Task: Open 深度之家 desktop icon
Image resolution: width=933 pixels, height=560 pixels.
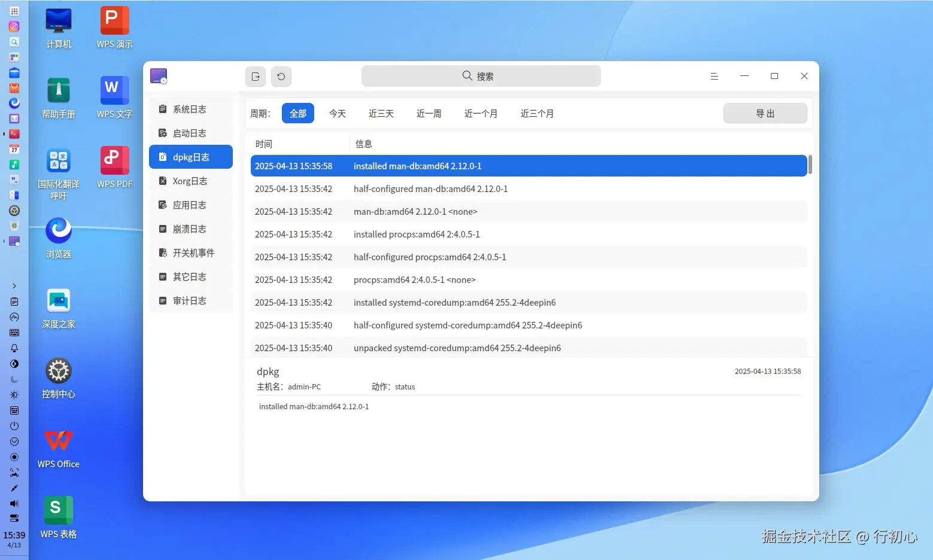Action: (x=59, y=308)
